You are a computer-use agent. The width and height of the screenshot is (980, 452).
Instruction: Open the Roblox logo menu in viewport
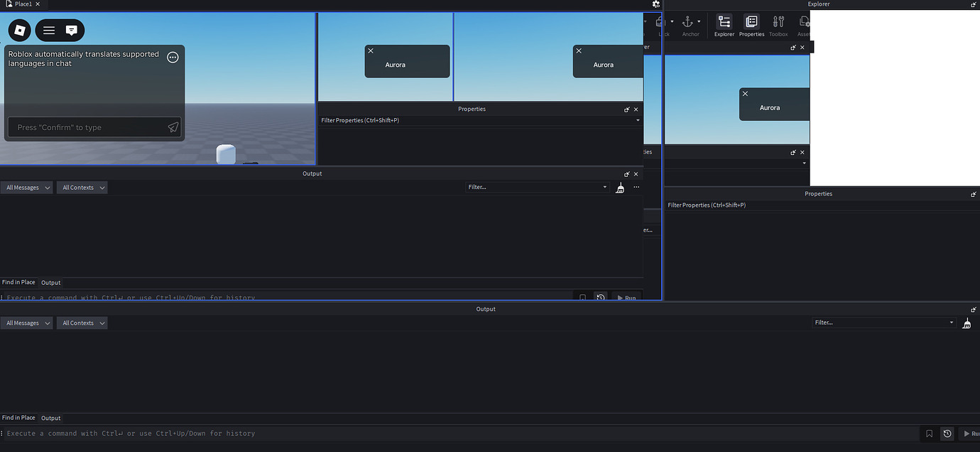(x=20, y=31)
